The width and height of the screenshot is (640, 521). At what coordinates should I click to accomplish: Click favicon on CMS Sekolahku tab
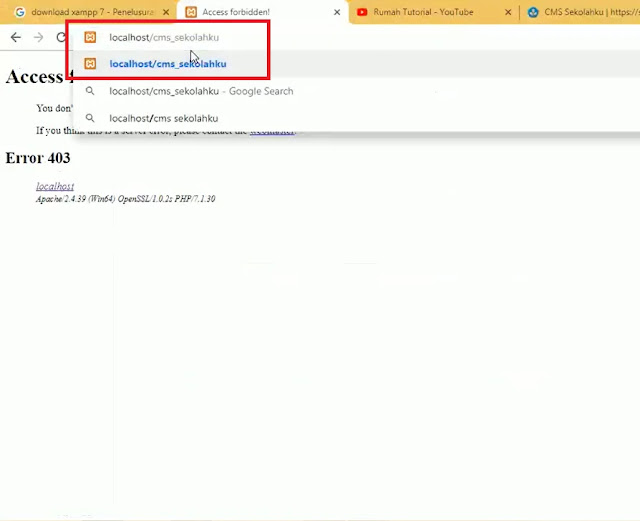[x=533, y=12]
